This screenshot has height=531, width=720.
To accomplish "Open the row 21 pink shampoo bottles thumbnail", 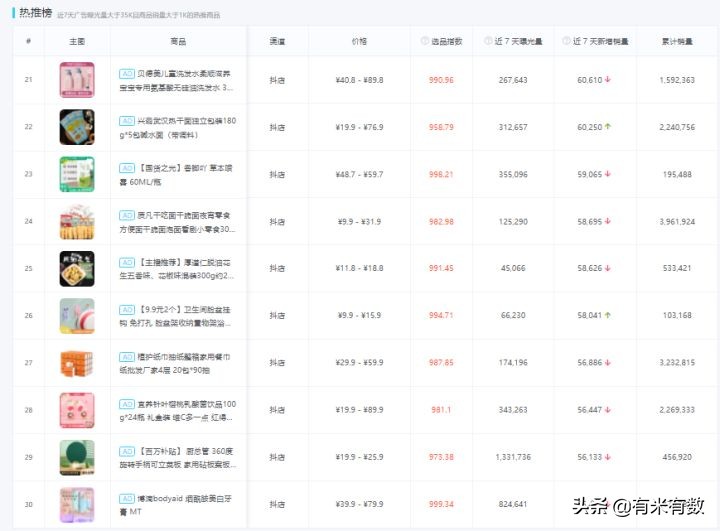I will (x=77, y=80).
